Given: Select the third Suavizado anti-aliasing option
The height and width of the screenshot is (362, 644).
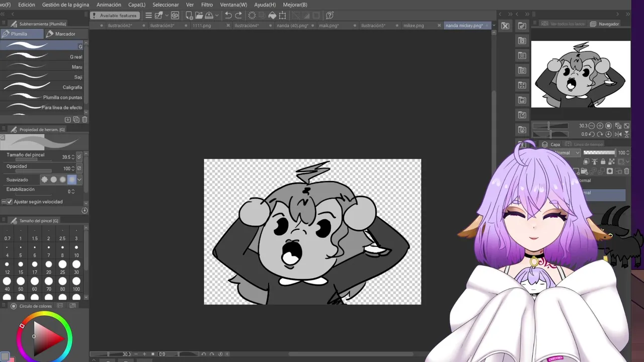Looking at the screenshot, I should [x=63, y=179].
